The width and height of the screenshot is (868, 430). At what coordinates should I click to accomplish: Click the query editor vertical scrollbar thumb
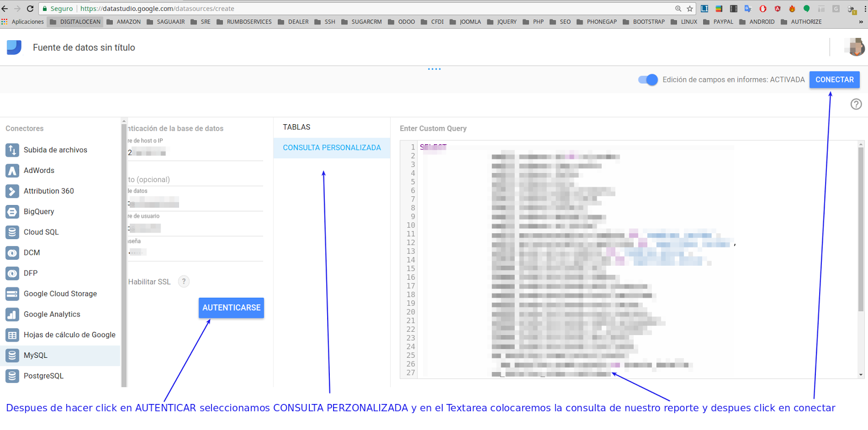pyautogui.click(x=861, y=229)
